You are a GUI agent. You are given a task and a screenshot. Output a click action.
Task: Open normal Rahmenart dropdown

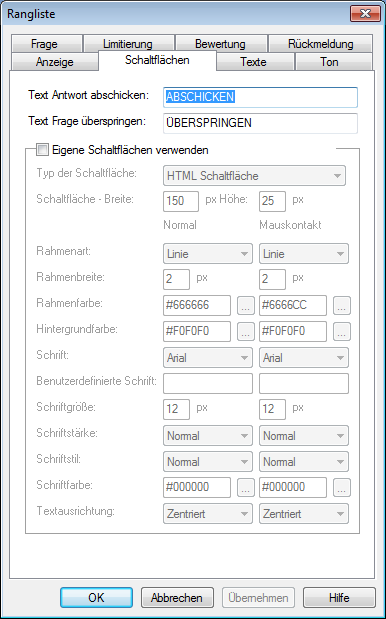tap(208, 253)
